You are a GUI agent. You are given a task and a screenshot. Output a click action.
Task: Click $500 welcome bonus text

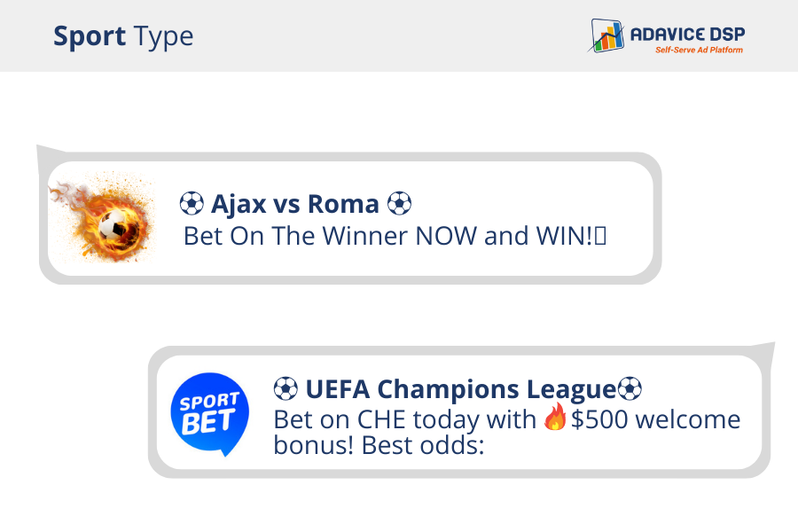click(x=656, y=419)
